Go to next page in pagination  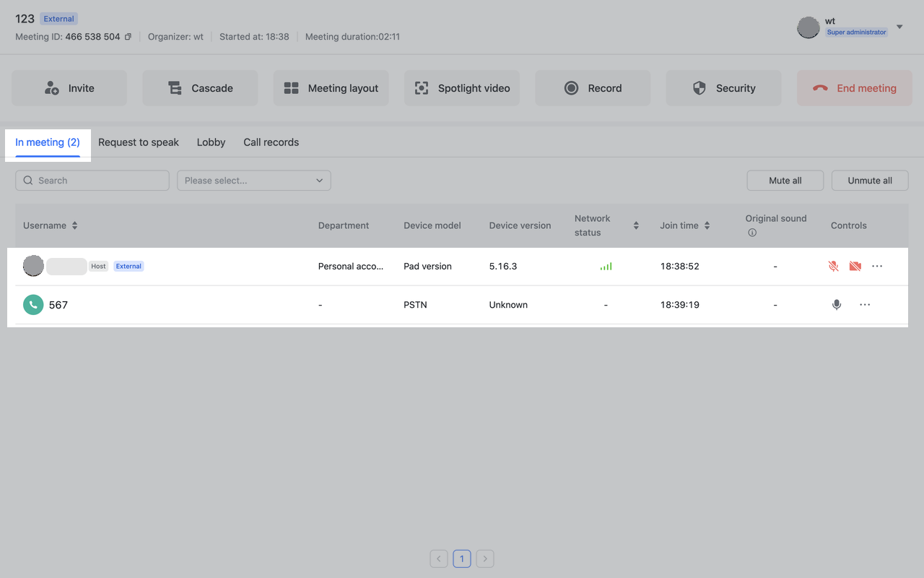(x=485, y=558)
